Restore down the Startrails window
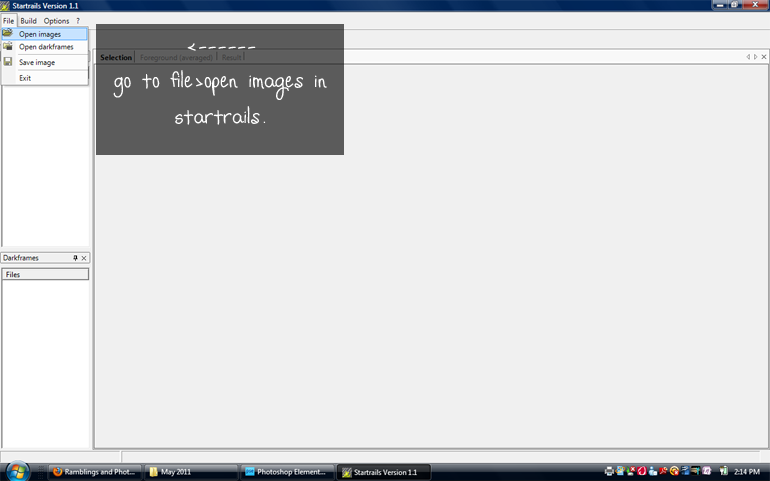Image resolution: width=770 pixels, height=481 pixels. [735, 5]
